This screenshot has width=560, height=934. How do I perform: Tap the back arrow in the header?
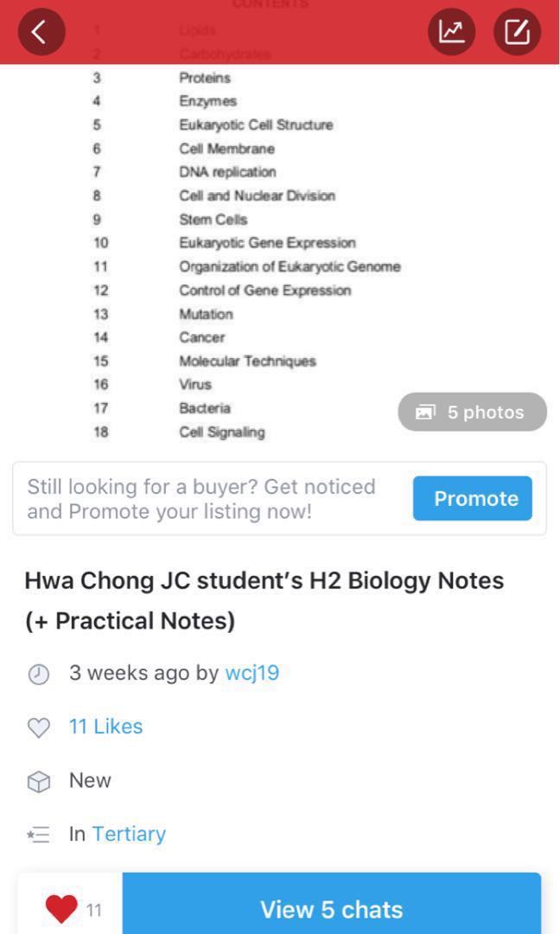(41, 32)
